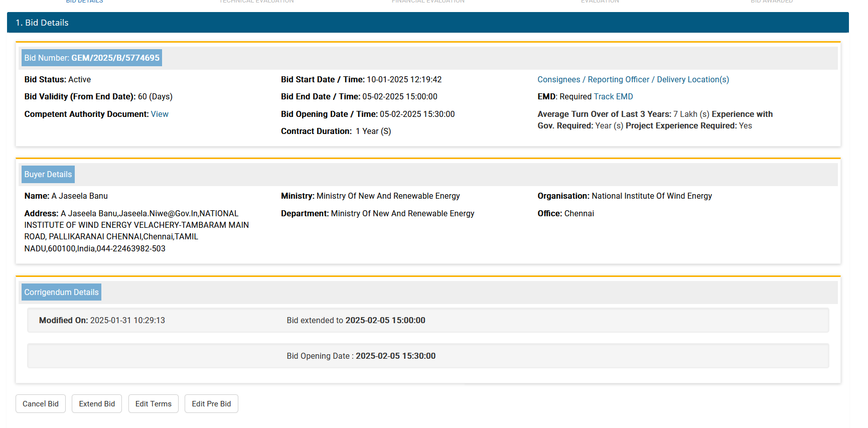The width and height of the screenshot is (868, 428).
Task: Select the Bid Details step tab
Action: point(84,2)
